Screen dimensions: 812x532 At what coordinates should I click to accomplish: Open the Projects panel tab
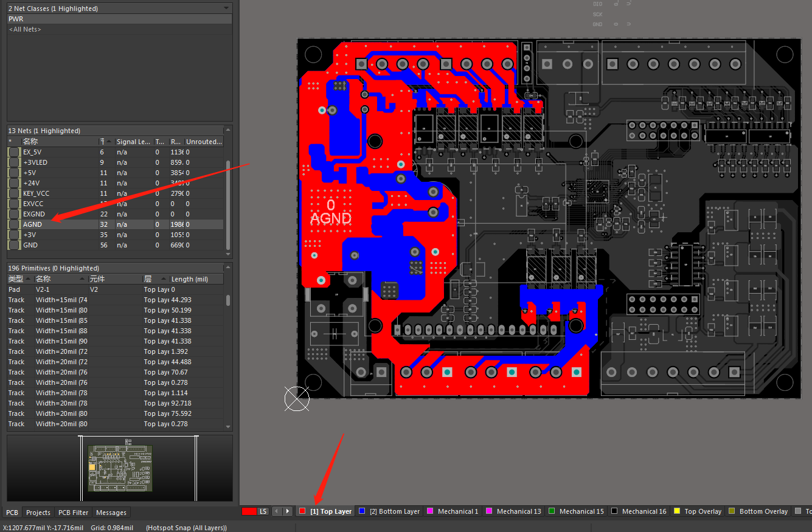tap(38, 513)
